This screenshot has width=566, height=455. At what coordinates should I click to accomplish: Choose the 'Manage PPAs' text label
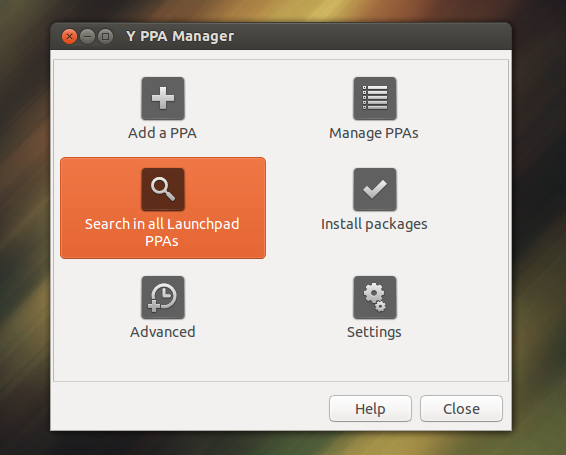click(374, 133)
